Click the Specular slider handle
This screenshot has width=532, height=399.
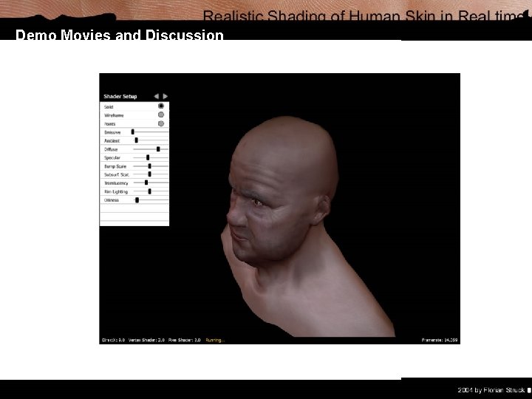[148, 157]
